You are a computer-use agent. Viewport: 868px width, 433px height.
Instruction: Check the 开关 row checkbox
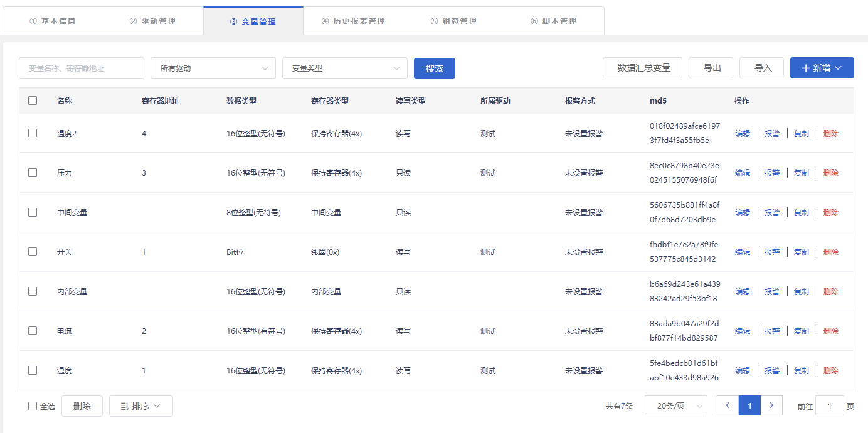click(x=33, y=252)
